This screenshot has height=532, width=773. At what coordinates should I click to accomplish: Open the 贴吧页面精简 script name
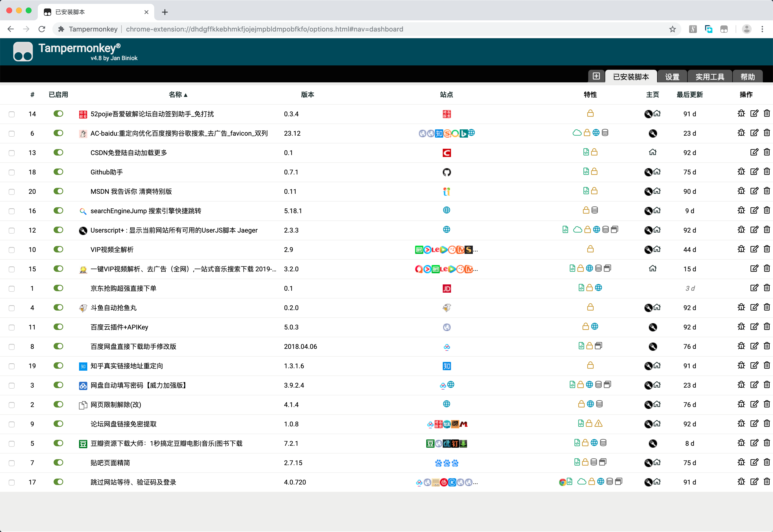point(110,463)
